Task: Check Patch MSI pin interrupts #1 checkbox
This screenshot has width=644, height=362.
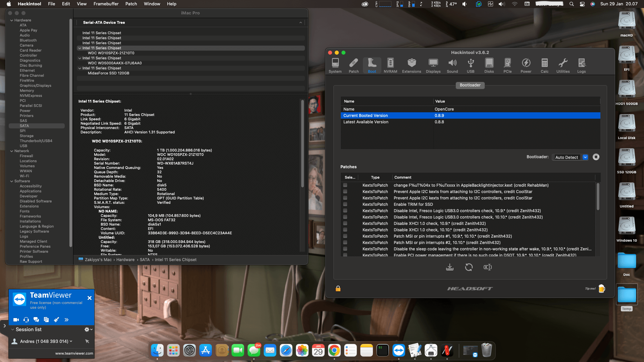Action: (x=345, y=236)
